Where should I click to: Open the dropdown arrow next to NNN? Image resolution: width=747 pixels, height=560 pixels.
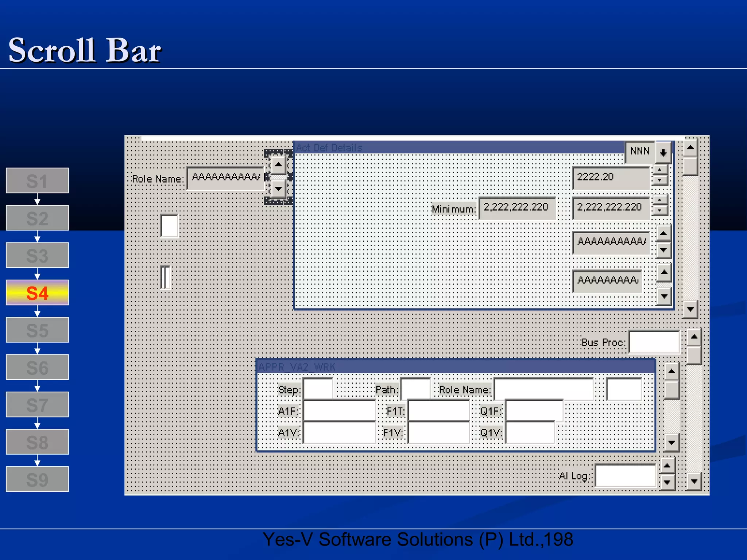coord(663,152)
